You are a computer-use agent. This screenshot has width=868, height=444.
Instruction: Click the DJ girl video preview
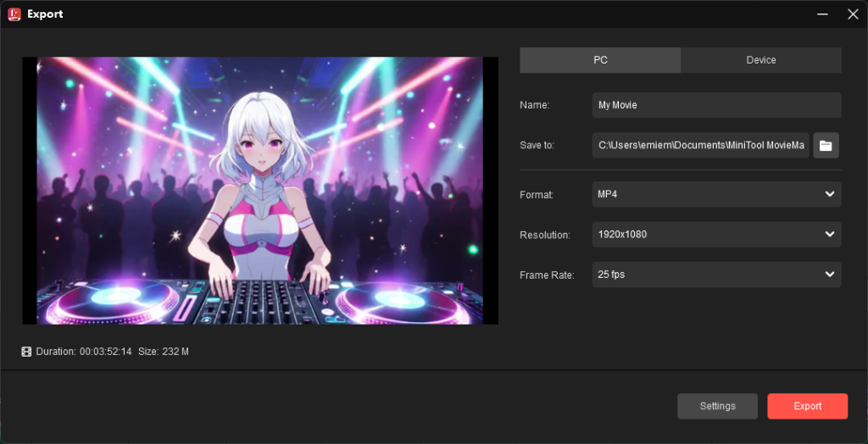tap(259, 191)
